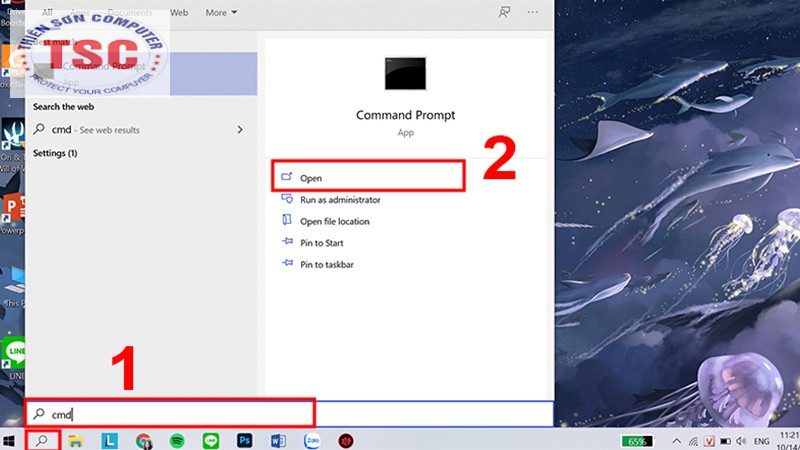The image size is (800, 450).
Task: Launch Photoshop from the taskbar
Action: pyautogui.click(x=244, y=440)
